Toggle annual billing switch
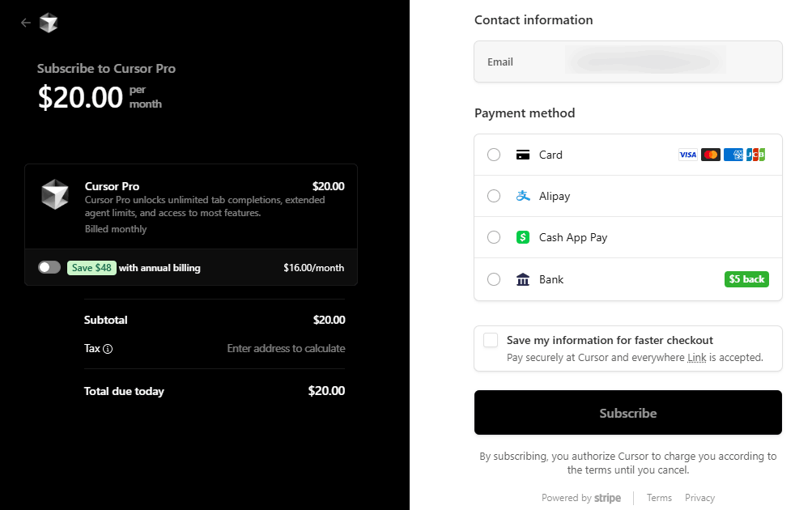Viewport: 812px width, 510px height. [x=49, y=267]
